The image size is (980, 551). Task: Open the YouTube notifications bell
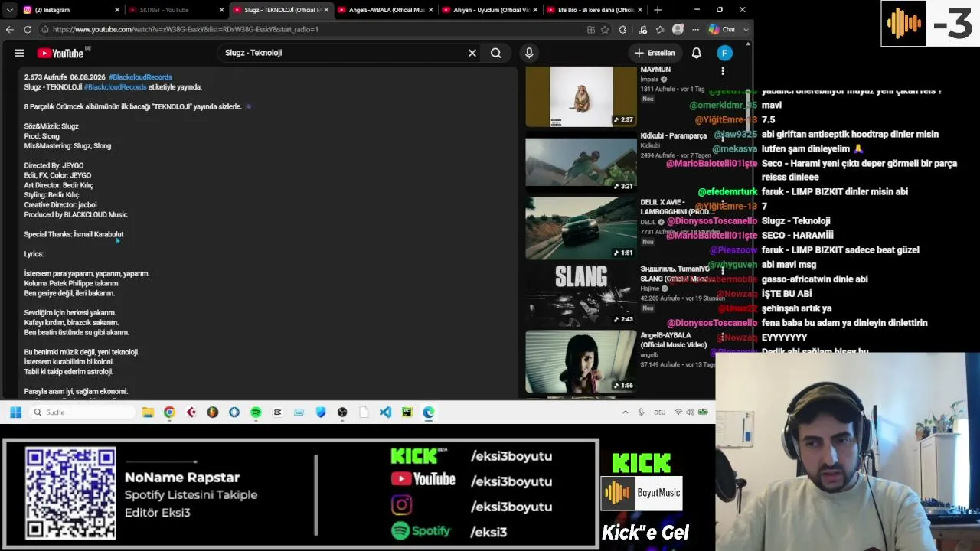coord(697,53)
